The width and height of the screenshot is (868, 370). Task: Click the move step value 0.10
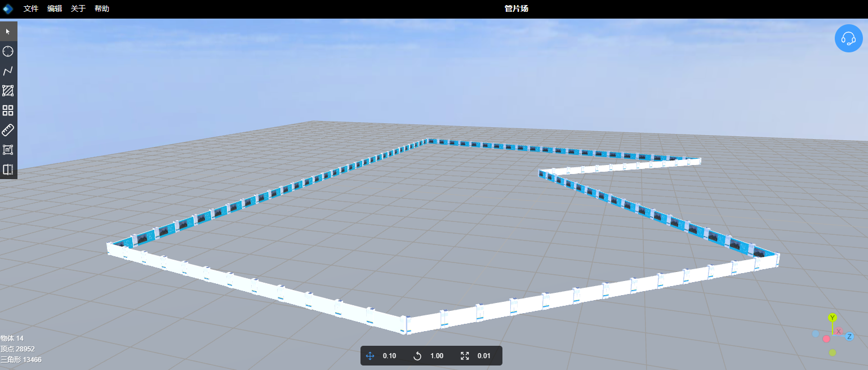[x=389, y=356]
